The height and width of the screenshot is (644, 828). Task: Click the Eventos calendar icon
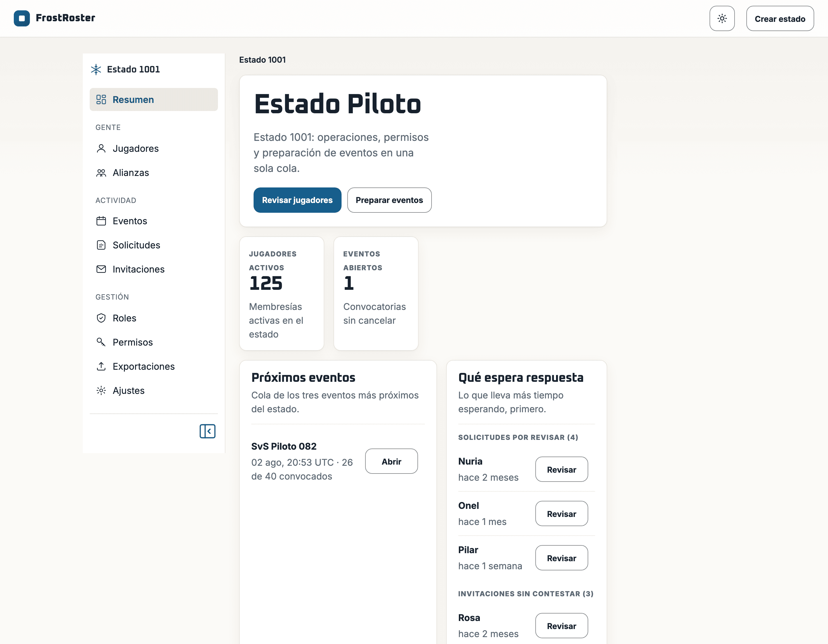101,221
